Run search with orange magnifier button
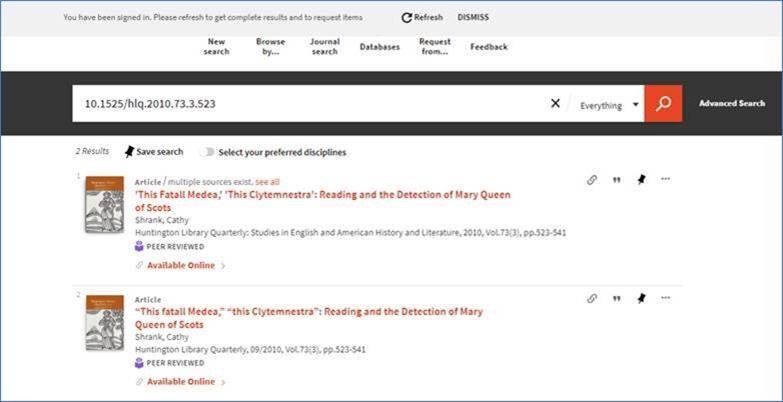783x402 pixels. pos(663,103)
